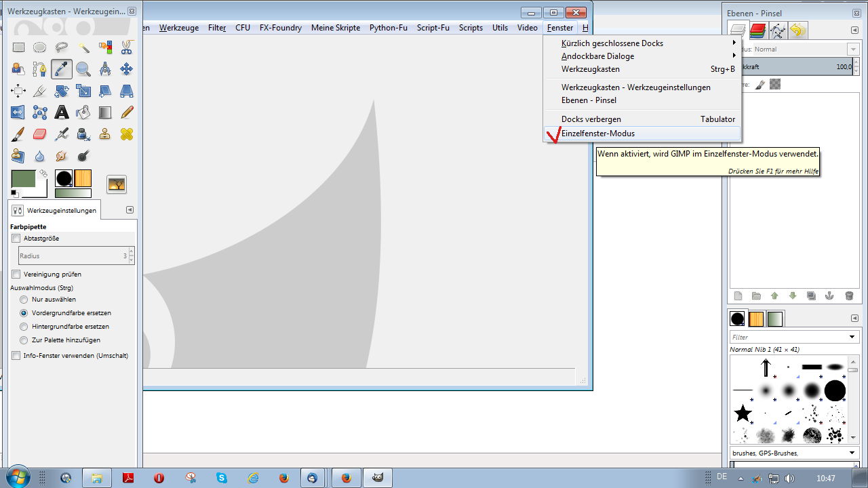Screen dimensions: 868x488
Task: Select the Pencil tool
Action: point(127,113)
